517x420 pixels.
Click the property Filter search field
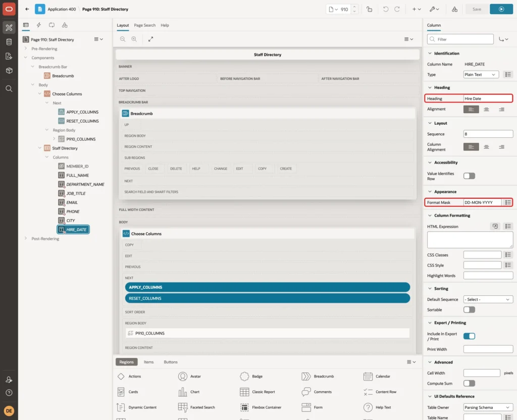(460, 39)
